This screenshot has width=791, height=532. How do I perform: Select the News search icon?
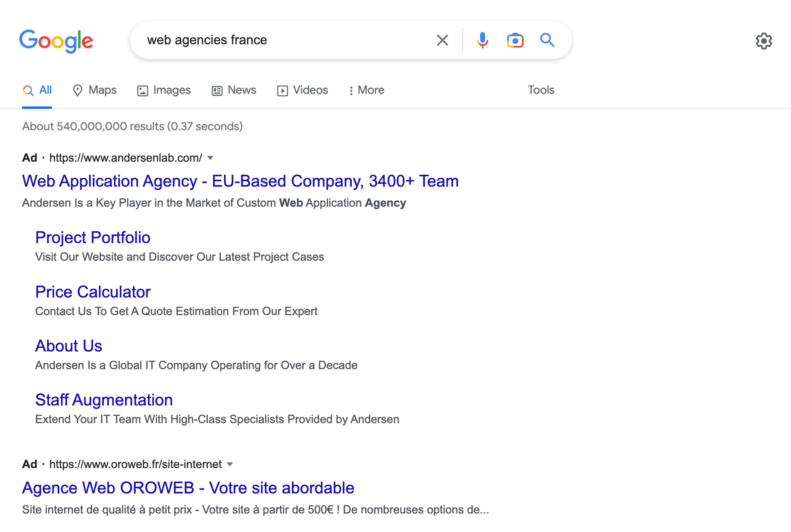pos(234,90)
